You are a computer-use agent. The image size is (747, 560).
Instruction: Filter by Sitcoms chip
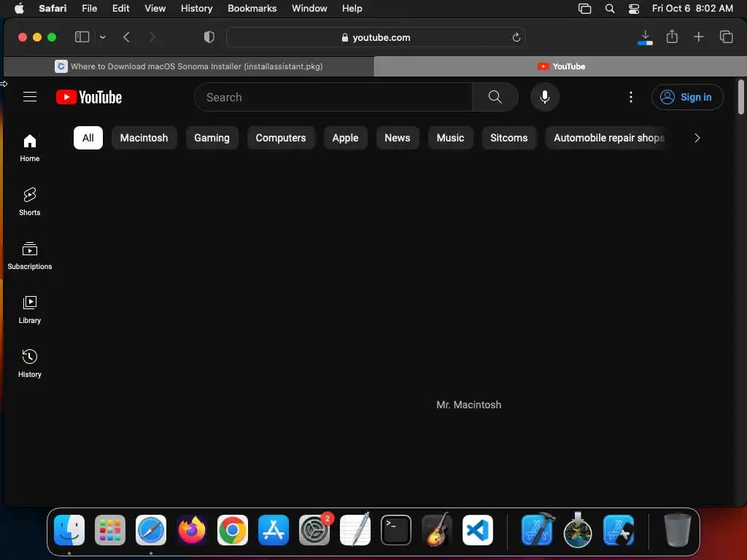click(x=508, y=138)
